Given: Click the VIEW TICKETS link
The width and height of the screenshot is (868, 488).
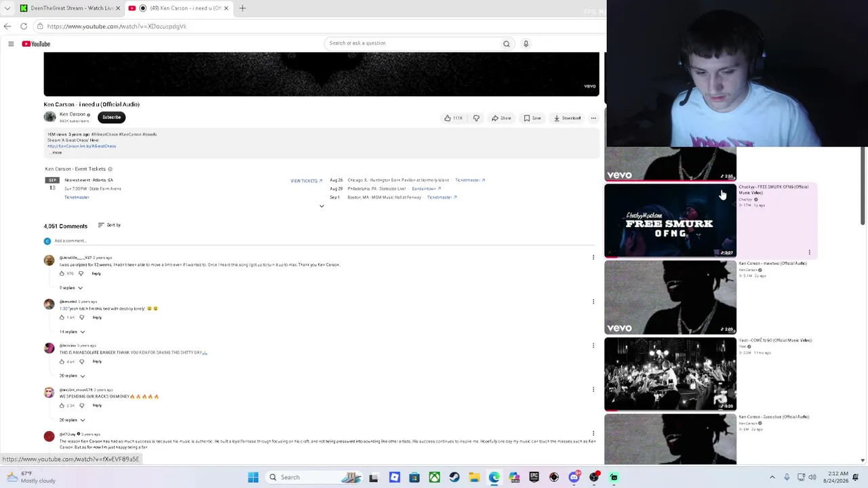Looking at the screenshot, I should click(307, 181).
